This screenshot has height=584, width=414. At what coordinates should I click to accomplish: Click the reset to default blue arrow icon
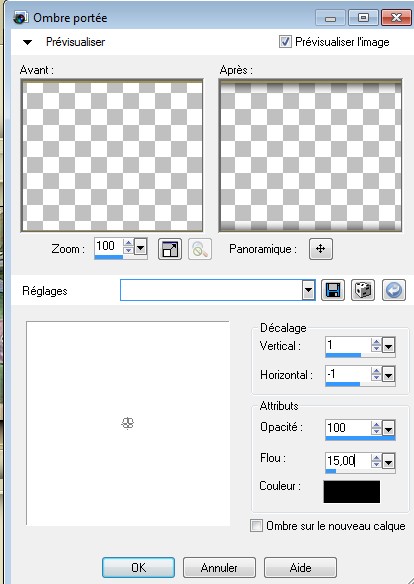click(x=394, y=290)
